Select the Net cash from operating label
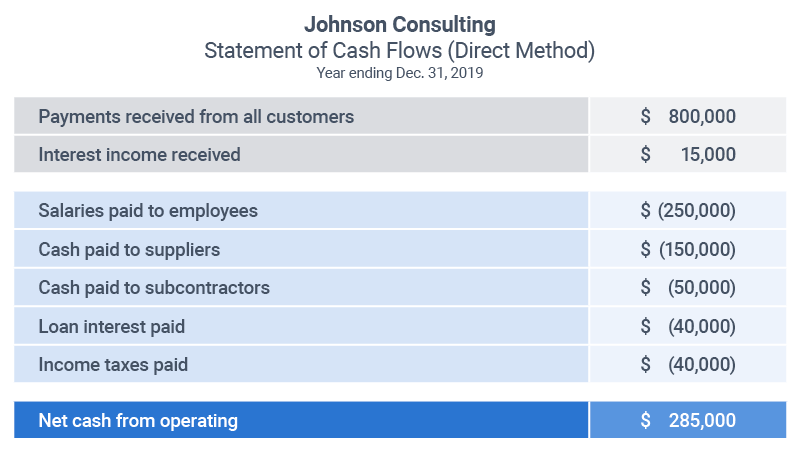800x456 pixels. coord(138,421)
